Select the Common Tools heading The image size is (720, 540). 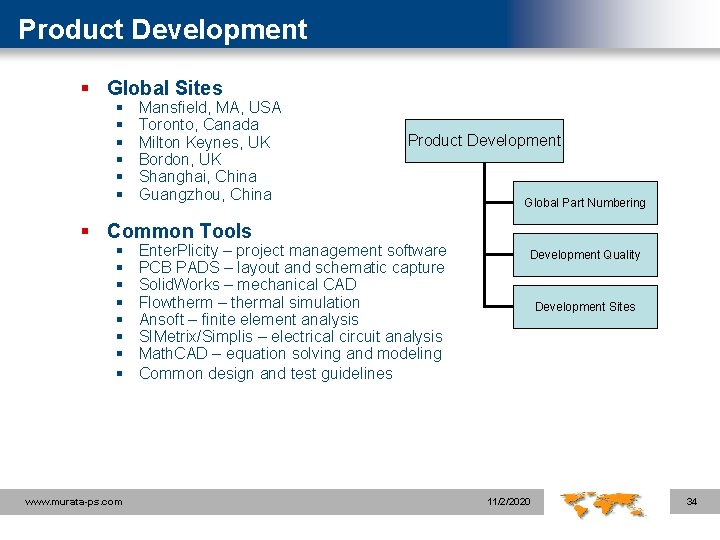coord(180,231)
